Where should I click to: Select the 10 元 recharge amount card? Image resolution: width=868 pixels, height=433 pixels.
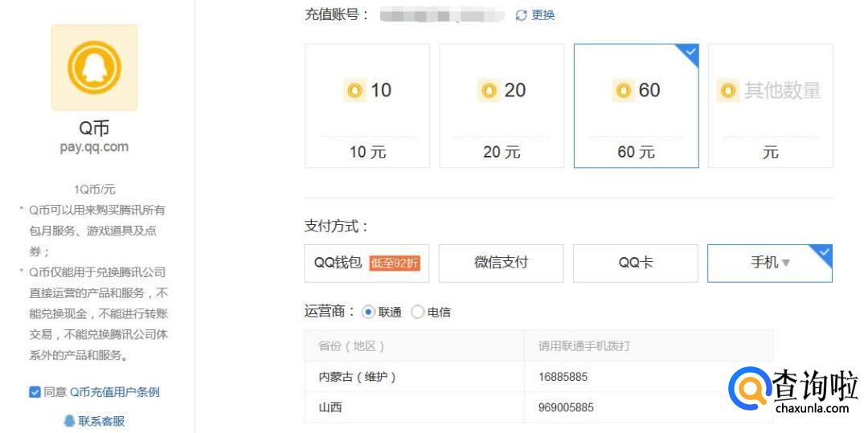click(367, 106)
